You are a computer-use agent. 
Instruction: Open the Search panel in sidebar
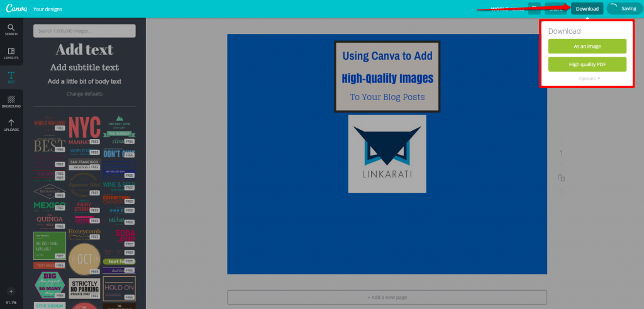(11, 30)
